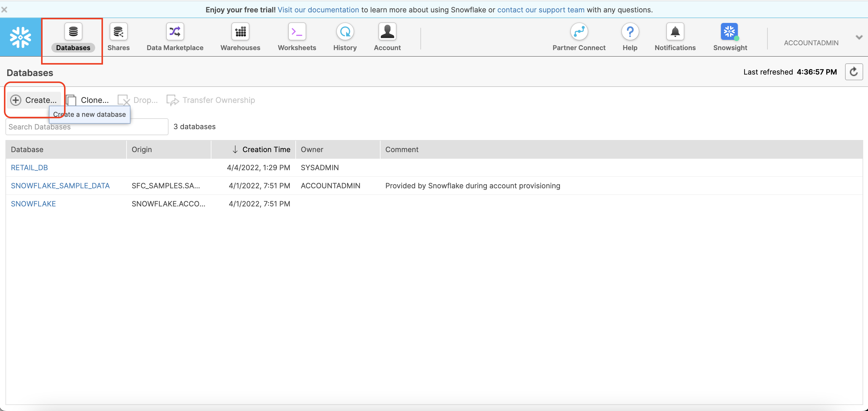Click the Create plus icon

click(15, 100)
